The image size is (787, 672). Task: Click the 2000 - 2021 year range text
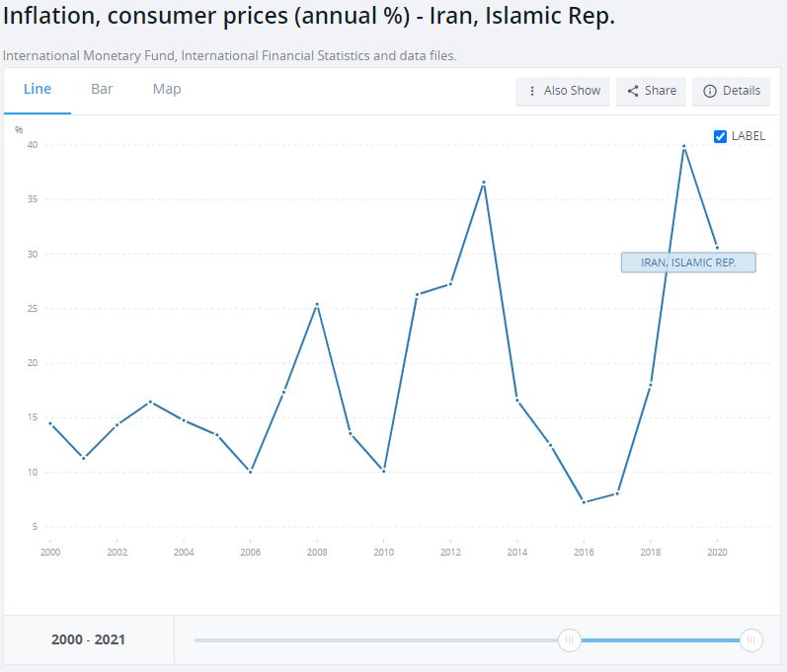89,639
